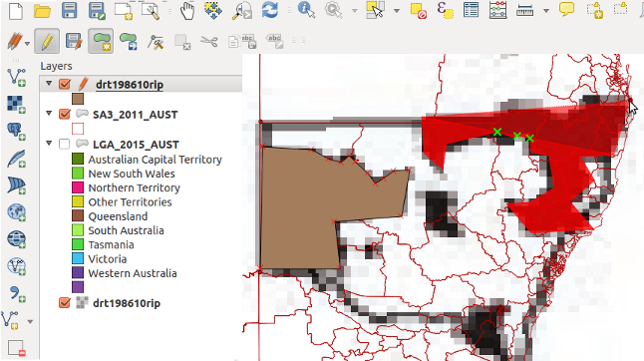Screen dimensions: 644x361
Task: Click the Add WFS Layer icon
Action: pos(16,266)
